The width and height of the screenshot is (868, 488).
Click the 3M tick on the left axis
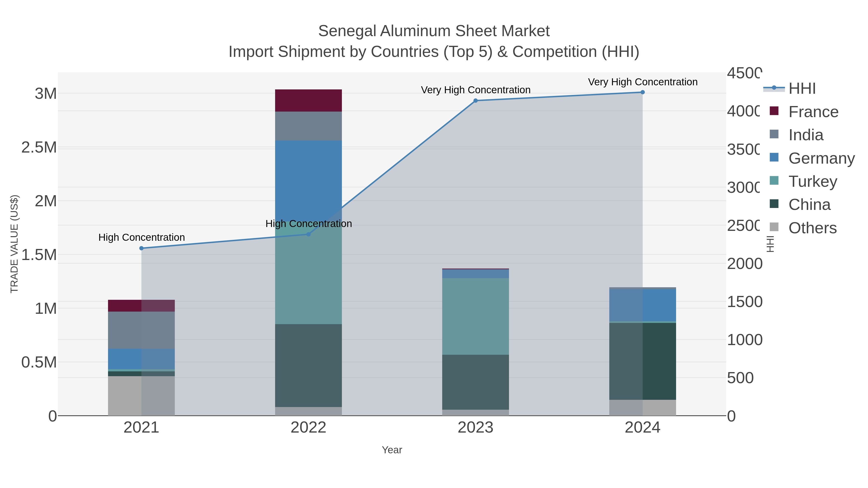(x=46, y=94)
